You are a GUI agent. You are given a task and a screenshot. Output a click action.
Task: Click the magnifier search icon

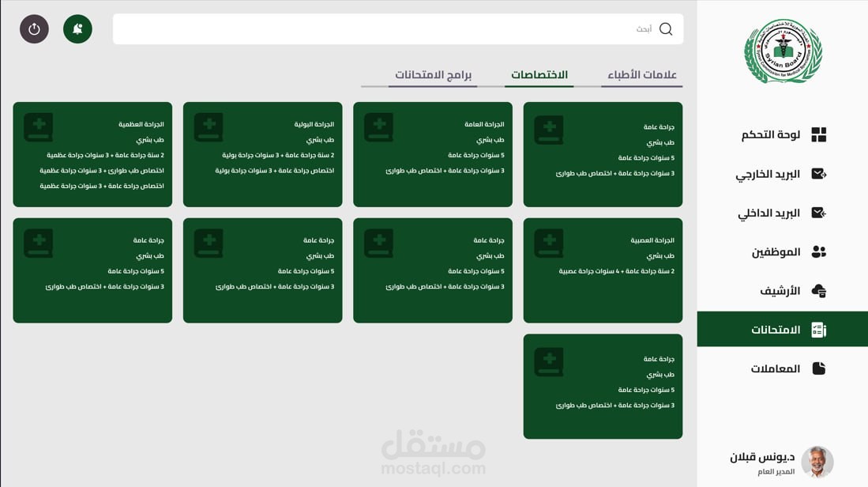tap(666, 28)
